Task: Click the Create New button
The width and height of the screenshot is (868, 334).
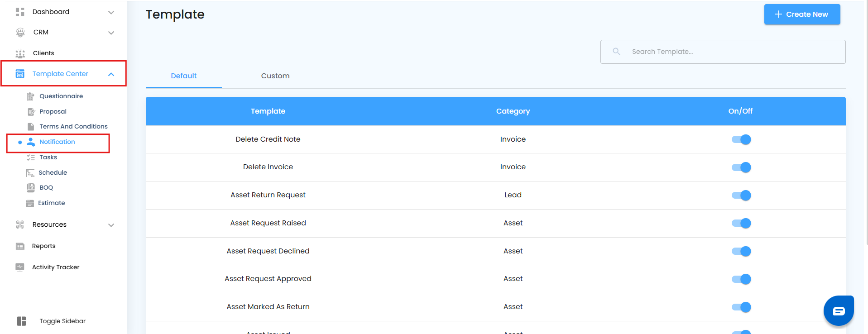Action: pos(802,14)
